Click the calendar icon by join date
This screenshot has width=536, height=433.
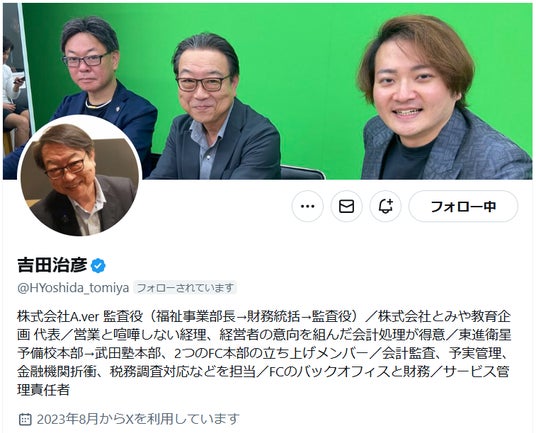pyautogui.click(x=25, y=419)
